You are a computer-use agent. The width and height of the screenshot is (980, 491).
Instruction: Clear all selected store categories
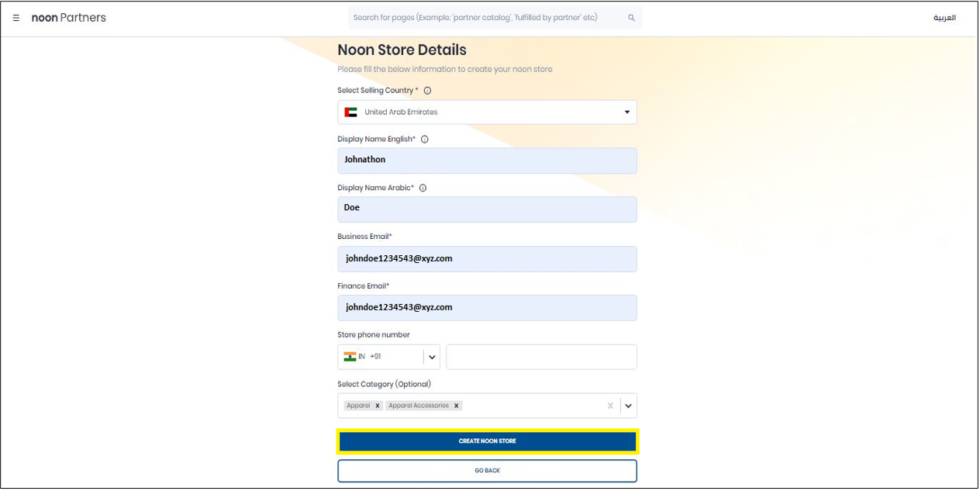point(610,406)
